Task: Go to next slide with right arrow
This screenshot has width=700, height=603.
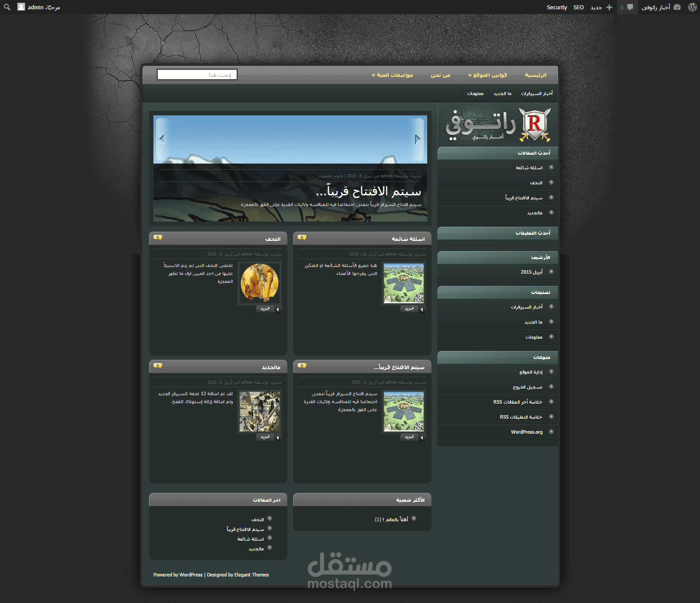Action: click(x=417, y=139)
